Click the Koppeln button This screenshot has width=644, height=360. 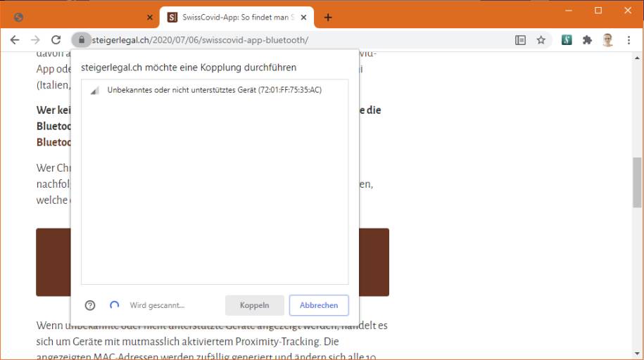[255, 305]
